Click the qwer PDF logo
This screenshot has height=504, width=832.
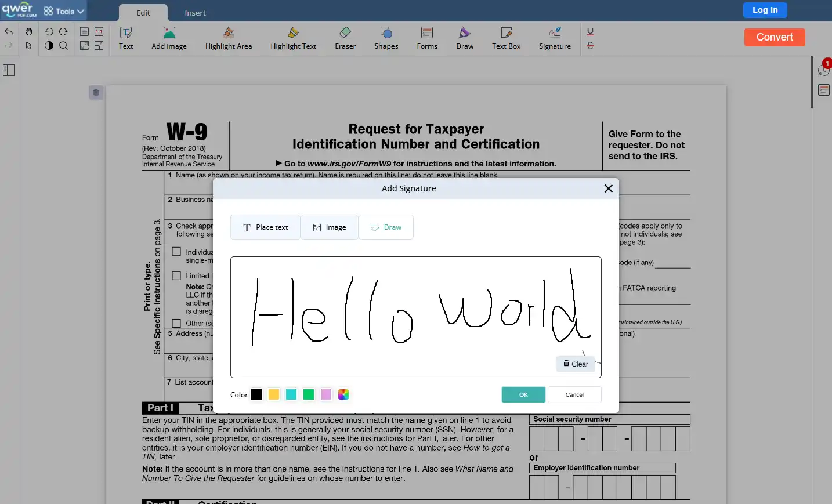pyautogui.click(x=19, y=10)
